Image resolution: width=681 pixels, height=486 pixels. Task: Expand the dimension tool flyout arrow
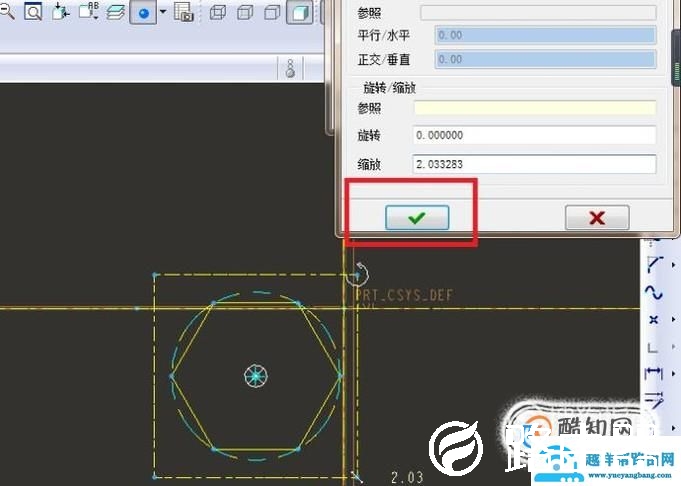point(674,374)
